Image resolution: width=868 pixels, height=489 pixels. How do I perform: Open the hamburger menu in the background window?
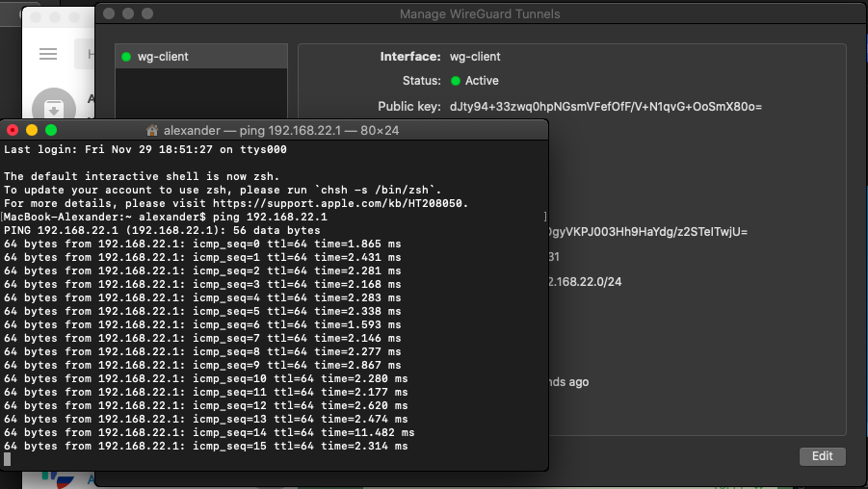[48, 55]
